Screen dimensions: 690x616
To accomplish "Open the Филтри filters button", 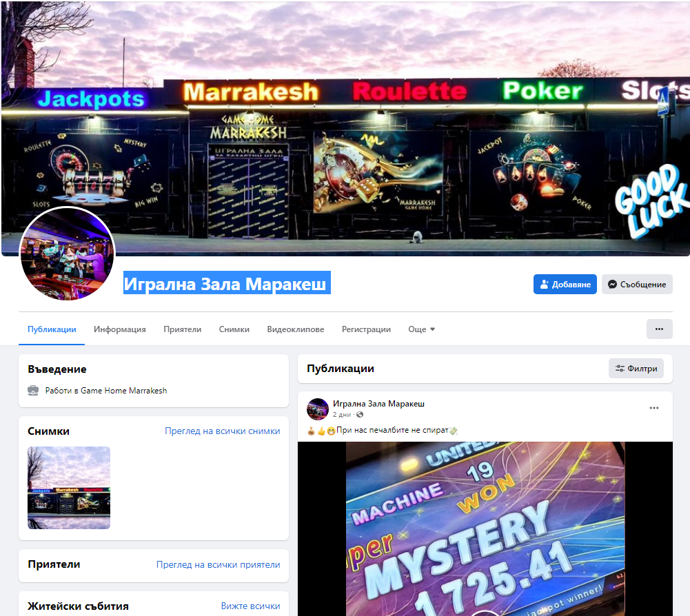I will pos(636,369).
